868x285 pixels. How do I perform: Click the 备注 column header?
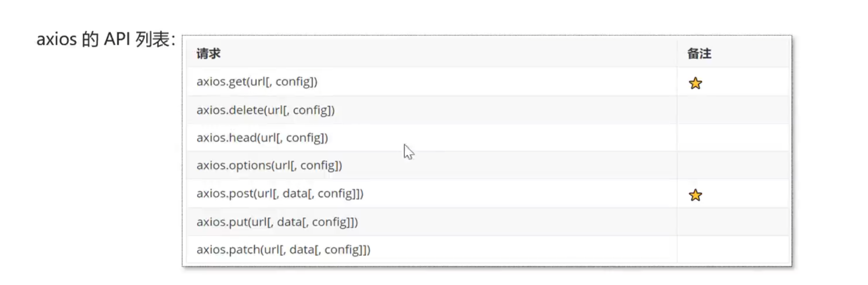pyautogui.click(x=699, y=54)
